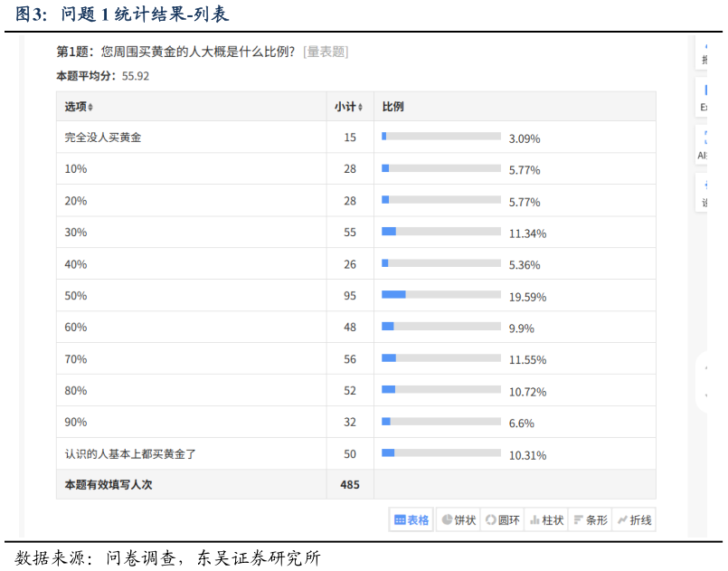Click the 3.09% progress bar

pyautogui.click(x=441, y=136)
